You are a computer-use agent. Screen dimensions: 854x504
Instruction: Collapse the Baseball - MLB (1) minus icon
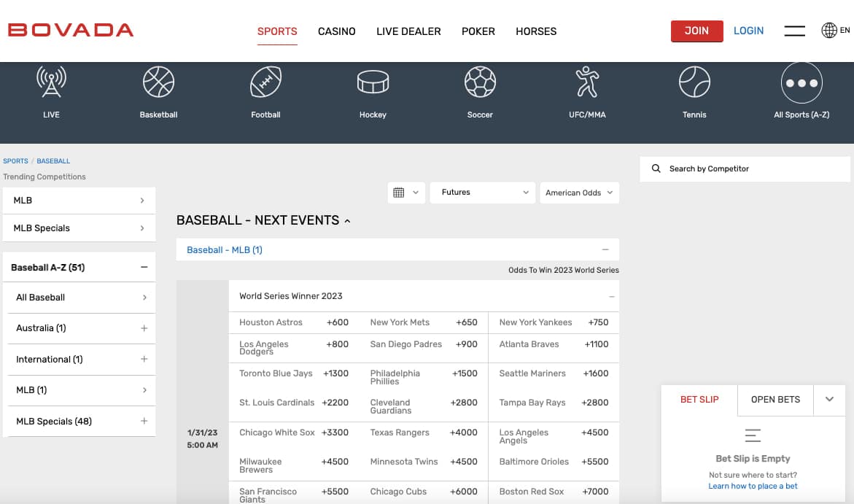coord(605,249)
